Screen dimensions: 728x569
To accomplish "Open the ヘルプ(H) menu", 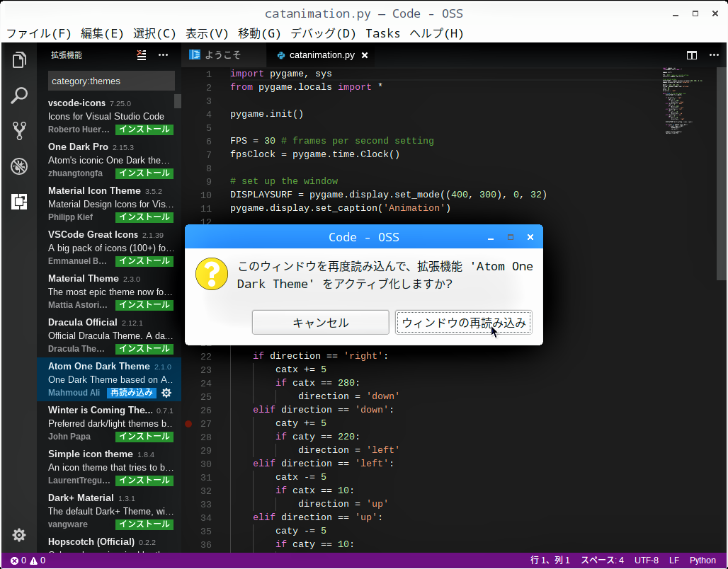I will (436, 33).
